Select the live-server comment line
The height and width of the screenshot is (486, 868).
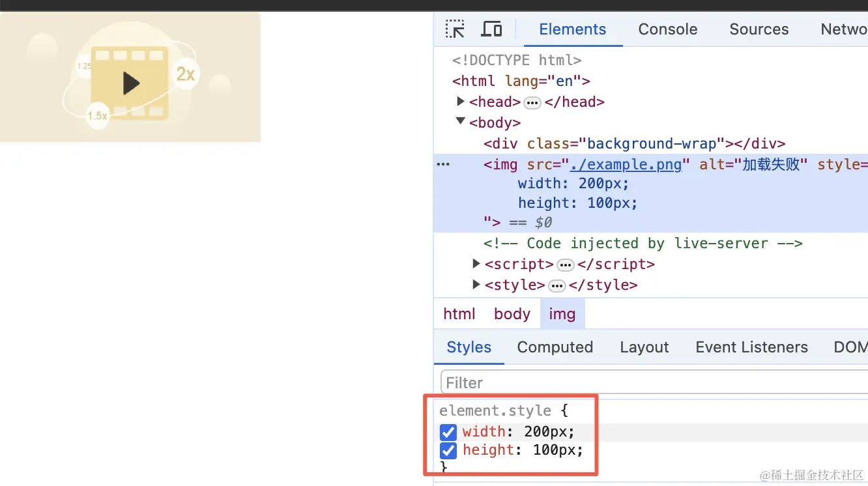pyautogui.click(x=643, y=243)
